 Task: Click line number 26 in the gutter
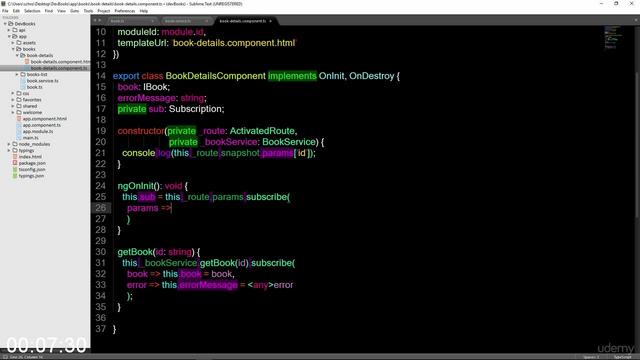click(100, 208)
